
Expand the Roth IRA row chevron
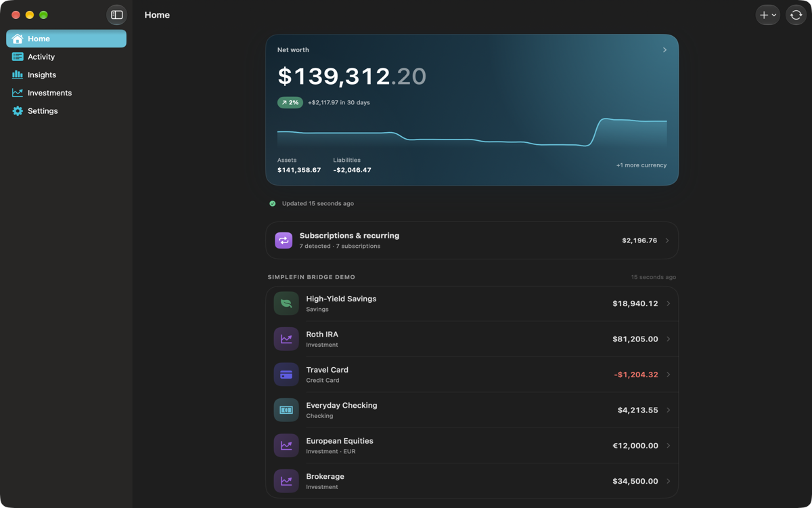pyautogui.click(x=668, y=339)
